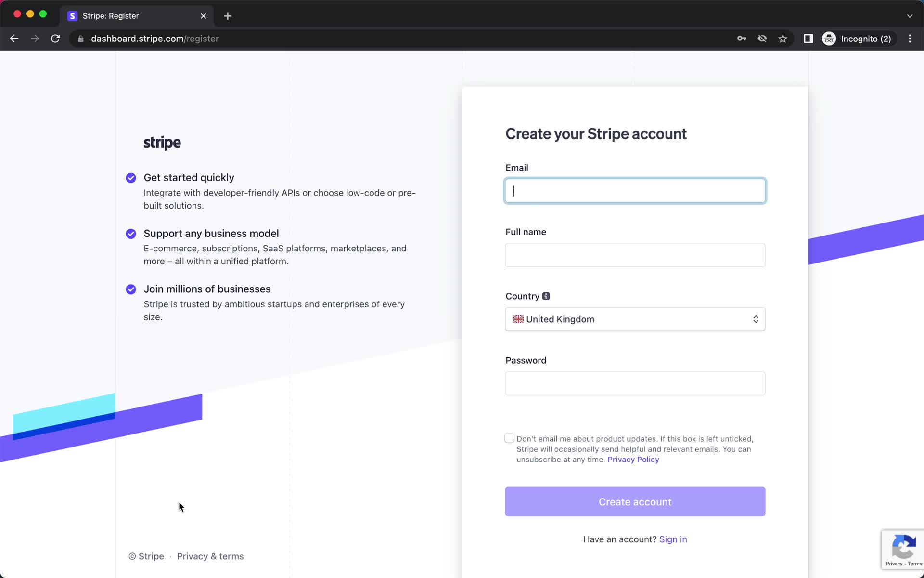This screenshot has height=578, width=924.
Task: Click the checkmark beside Support any business model
Action: pos(131,234)
